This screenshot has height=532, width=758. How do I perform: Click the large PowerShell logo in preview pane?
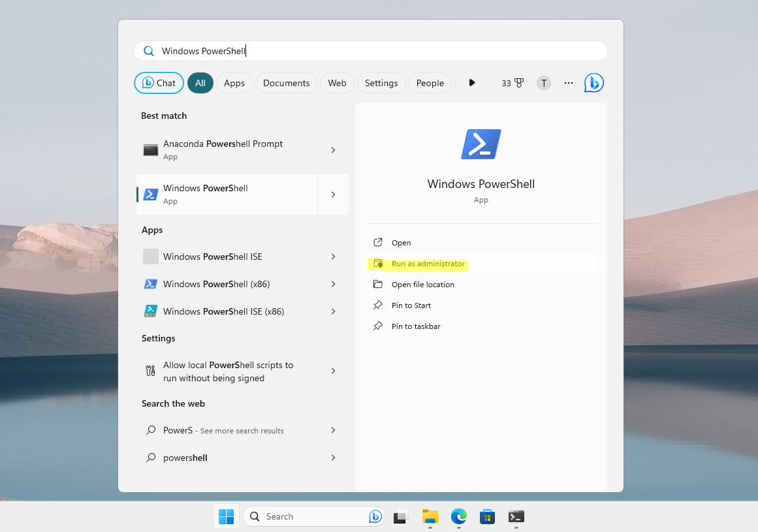[x=481, y=144]
